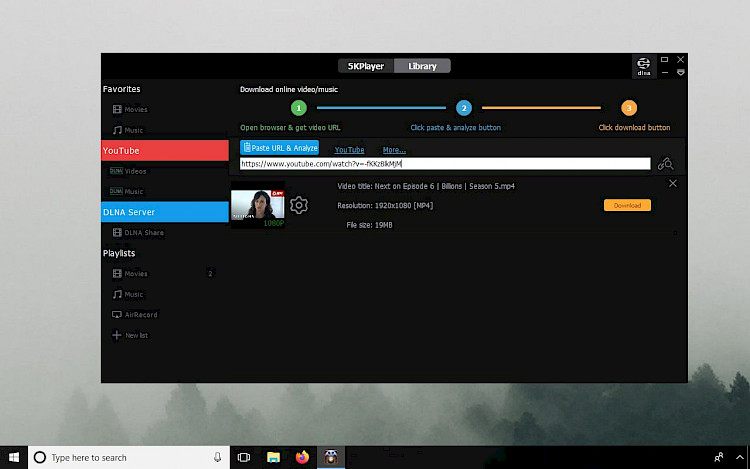Image resolution: width=750 pixels, height=469 pixels.
Task: Show hidden tray icons chevron
Action: tap(739, 458)
